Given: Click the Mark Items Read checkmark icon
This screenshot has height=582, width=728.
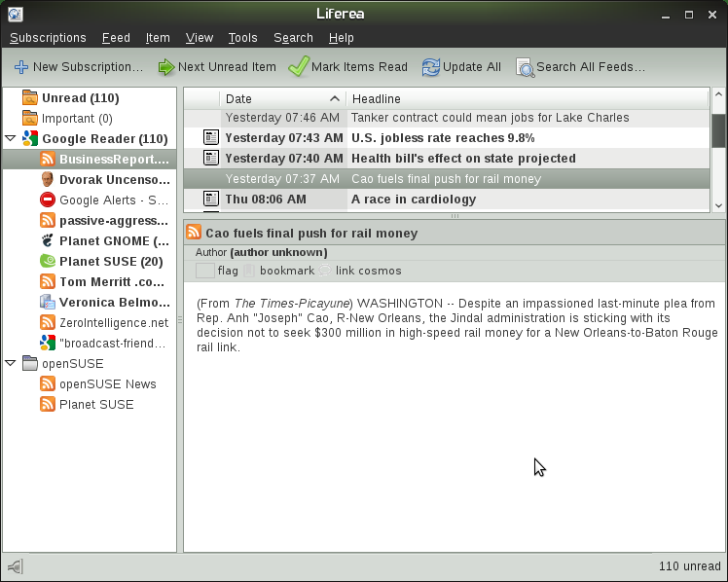Looking at the screenshot, I should 298,67.
